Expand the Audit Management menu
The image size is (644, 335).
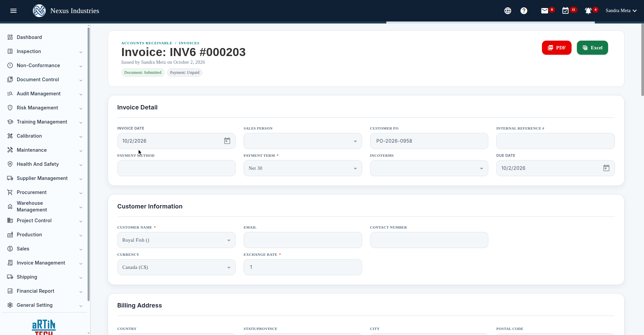point(45,94)
